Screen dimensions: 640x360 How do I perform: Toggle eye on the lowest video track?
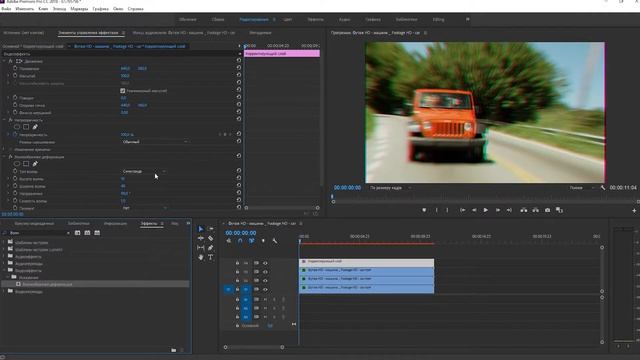265,289
